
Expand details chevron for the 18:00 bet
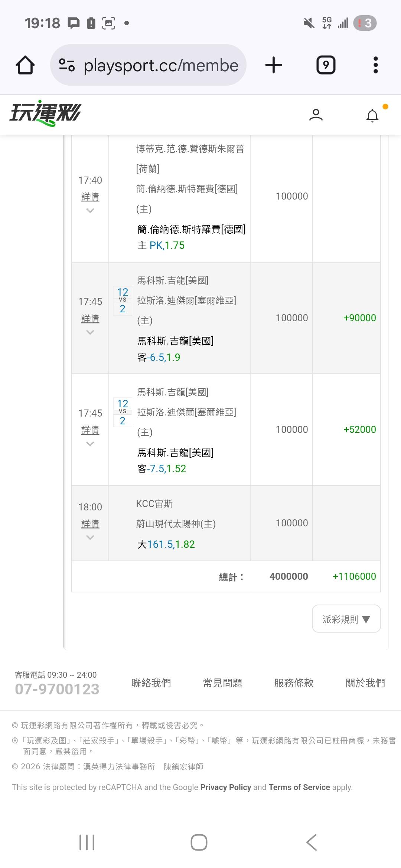point(90,537)
